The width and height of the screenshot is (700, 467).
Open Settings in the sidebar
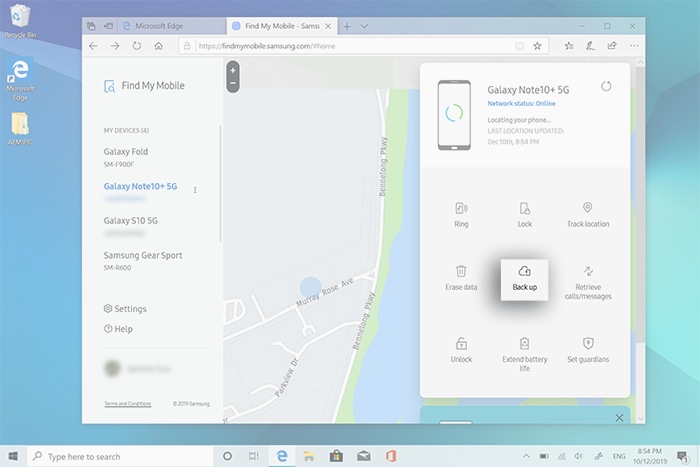pos(125,309)
